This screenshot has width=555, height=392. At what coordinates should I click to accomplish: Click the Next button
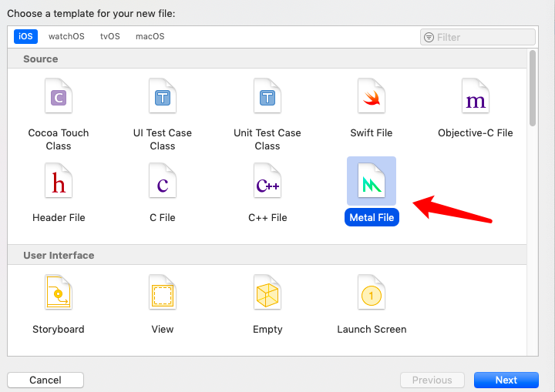click(x=506, y=380)
